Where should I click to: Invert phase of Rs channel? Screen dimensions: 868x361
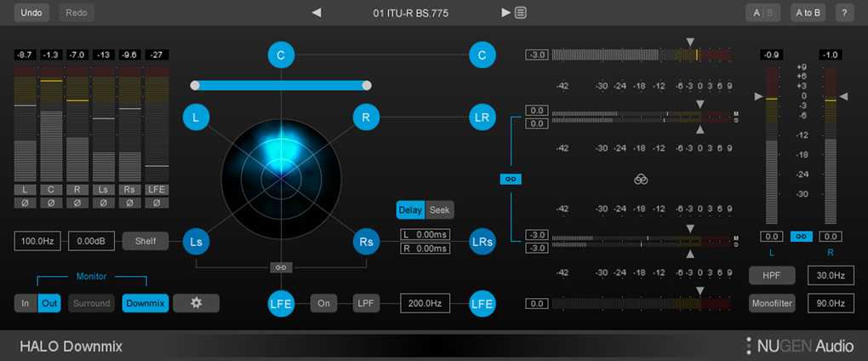[x=129, y=203]
